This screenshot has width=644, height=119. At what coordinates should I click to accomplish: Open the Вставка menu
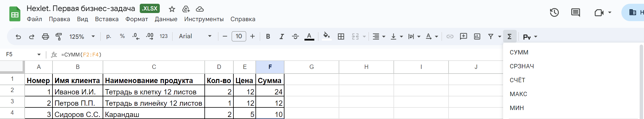pos(107,19)
